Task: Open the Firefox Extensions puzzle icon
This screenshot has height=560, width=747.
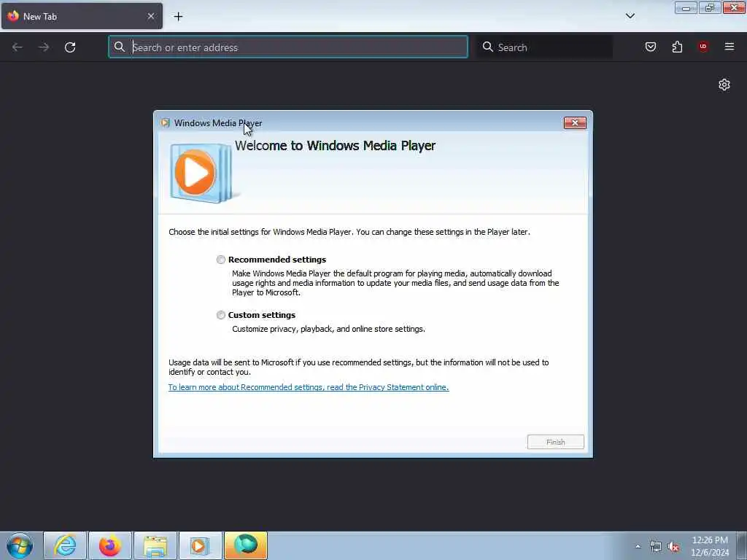Action: click(x=677, y=47)
